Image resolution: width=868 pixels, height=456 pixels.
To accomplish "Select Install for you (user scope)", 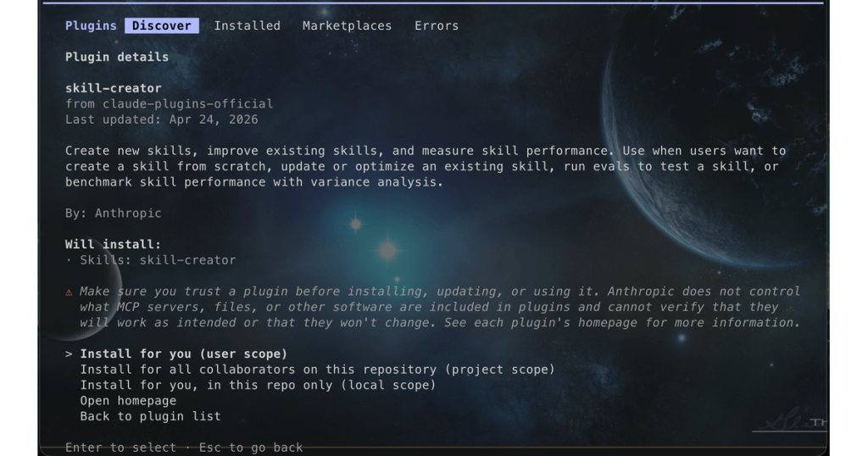I will pyautogui.click(x=184, y=353).
